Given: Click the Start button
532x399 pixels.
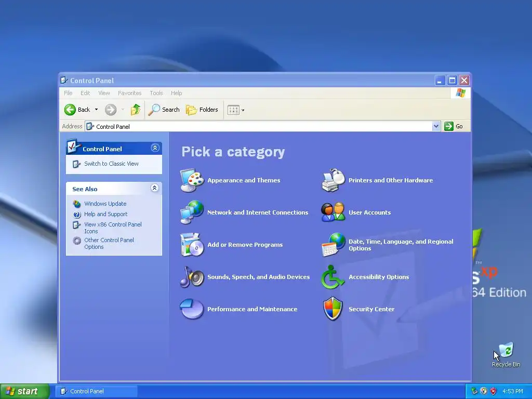Looking at the screenshot, I should pyautogui.click(x=24, y=391).
